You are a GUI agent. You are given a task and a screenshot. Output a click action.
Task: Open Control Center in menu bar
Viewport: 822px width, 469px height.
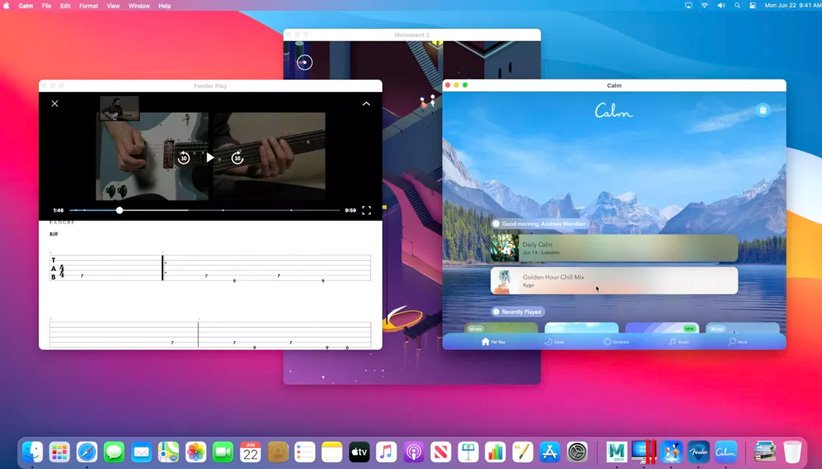click(x=753, y=5)
